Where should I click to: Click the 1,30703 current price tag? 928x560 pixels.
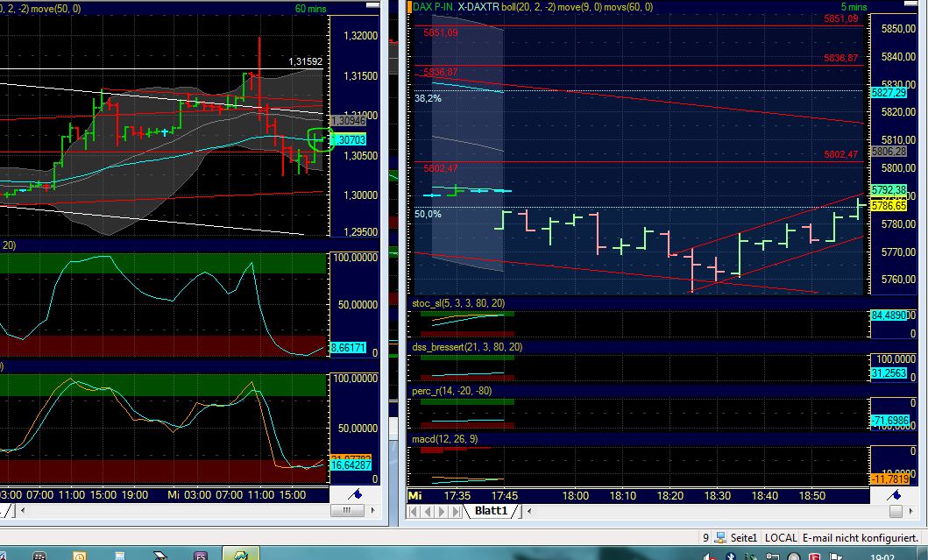pos(349,139)
